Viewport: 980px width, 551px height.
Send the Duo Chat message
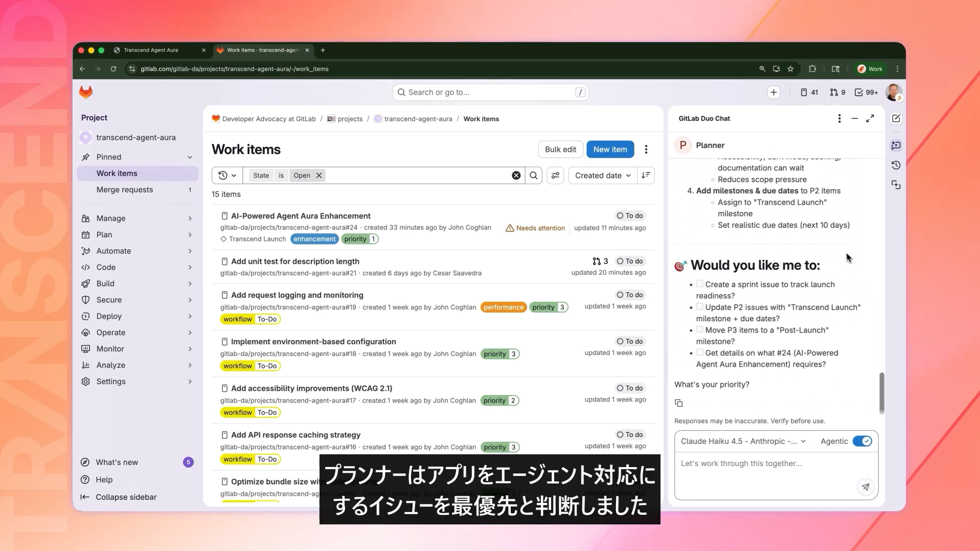[x=865, y=487]
